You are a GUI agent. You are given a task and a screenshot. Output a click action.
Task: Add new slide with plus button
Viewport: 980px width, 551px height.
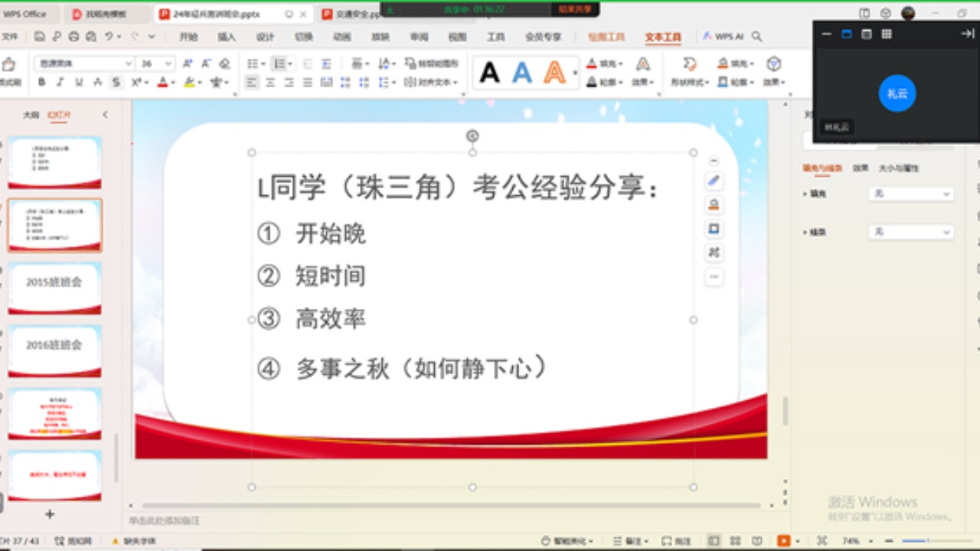click(x=50, y=514)
